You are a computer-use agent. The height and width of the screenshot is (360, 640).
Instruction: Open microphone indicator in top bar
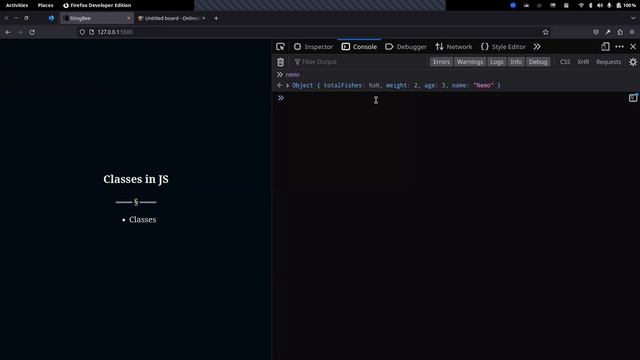tap(609, 5)
